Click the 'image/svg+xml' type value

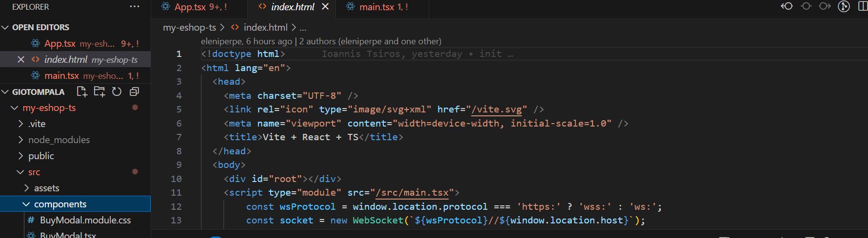[390, 110]
